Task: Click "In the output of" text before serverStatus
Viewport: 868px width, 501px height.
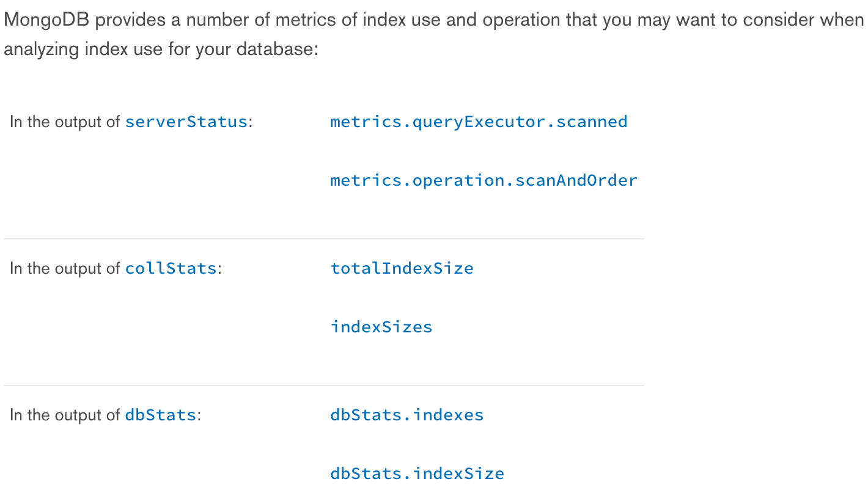Action: pos(65,122)
